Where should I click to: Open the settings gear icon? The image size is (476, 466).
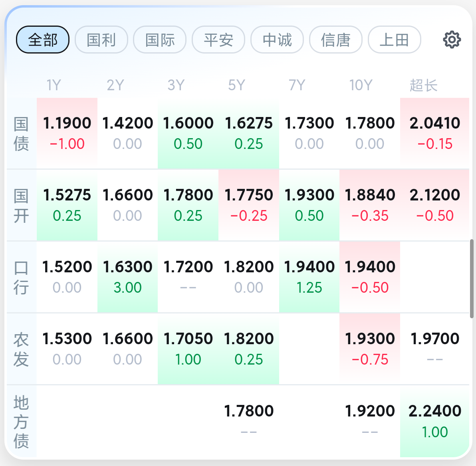click(x=452, y=40)
